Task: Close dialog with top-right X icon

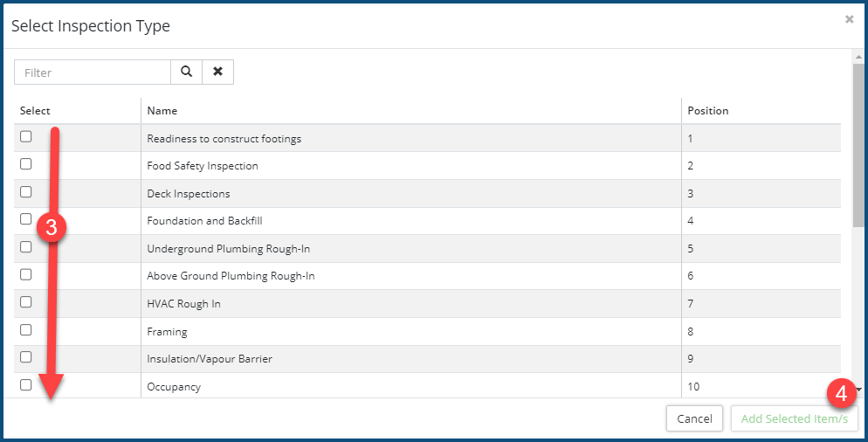Action: 849,19
